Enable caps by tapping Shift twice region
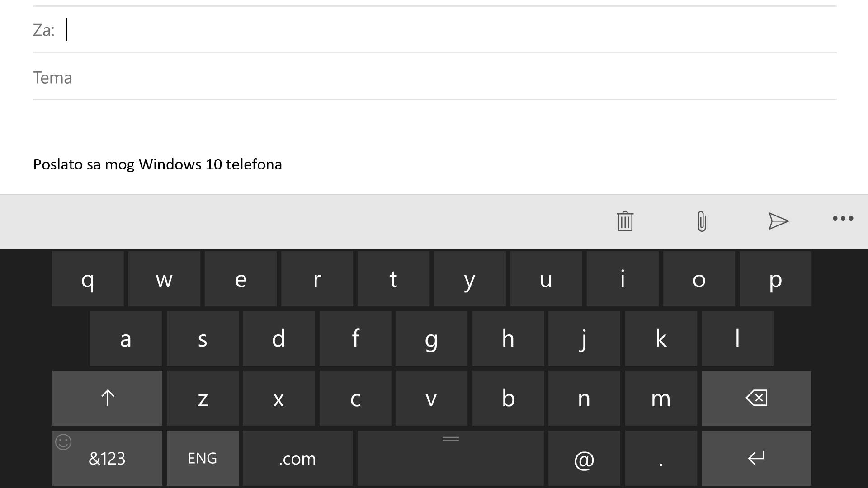Image resolution: width=868 pixels, height=488 pixels. point(107,398)
